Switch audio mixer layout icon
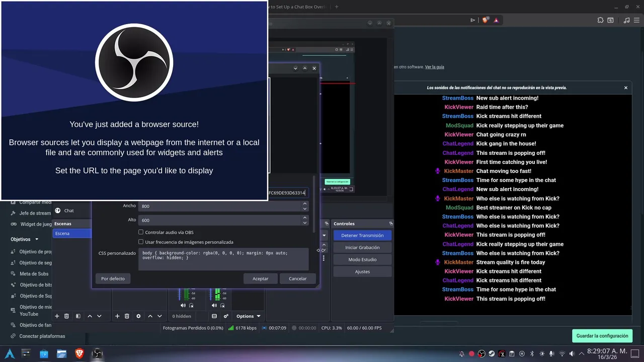Viewport: 644px width, 362px height. tap(214, 316)
